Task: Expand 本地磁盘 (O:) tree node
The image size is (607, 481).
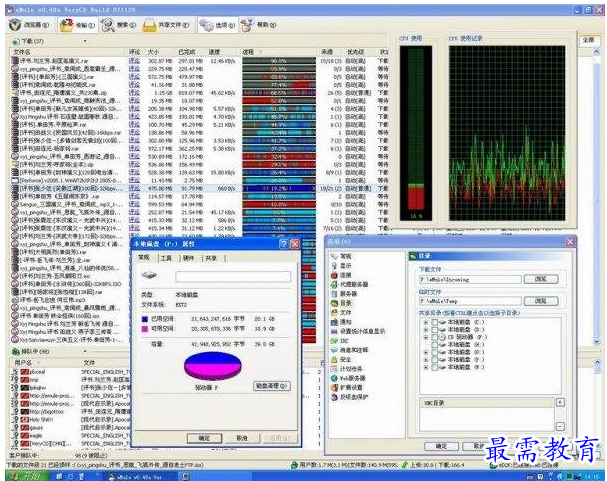Action: point(426,352)
